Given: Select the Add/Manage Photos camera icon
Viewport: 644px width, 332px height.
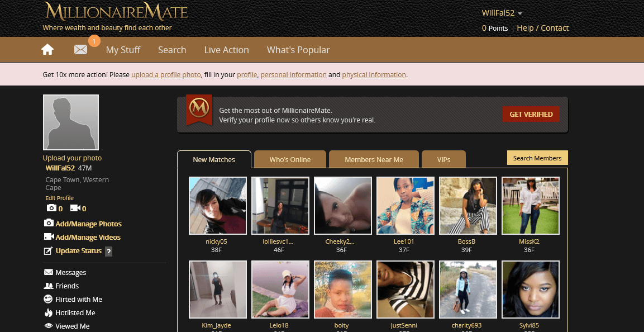Looking at the screenshot, I should coord(49,223).
